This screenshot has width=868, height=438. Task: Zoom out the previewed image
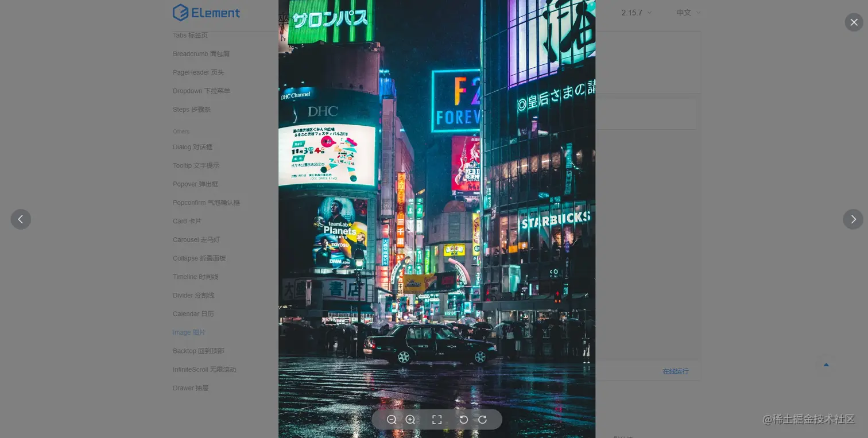tap(392, 420)
